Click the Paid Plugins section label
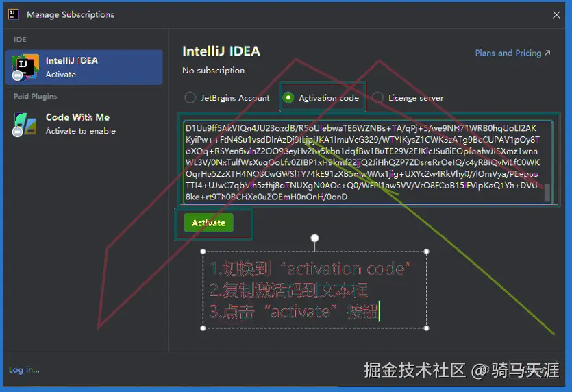572x392 pixels. point(36,96)
